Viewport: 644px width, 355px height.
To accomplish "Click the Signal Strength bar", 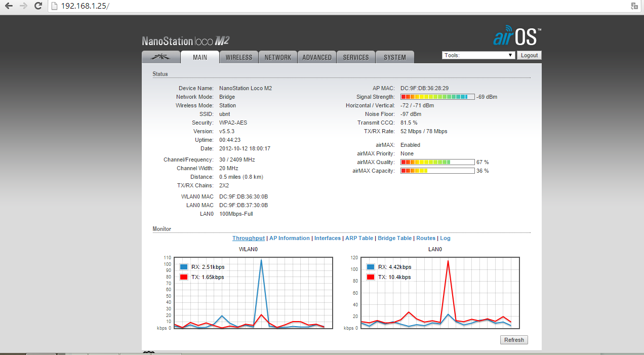I will [437, 97].
